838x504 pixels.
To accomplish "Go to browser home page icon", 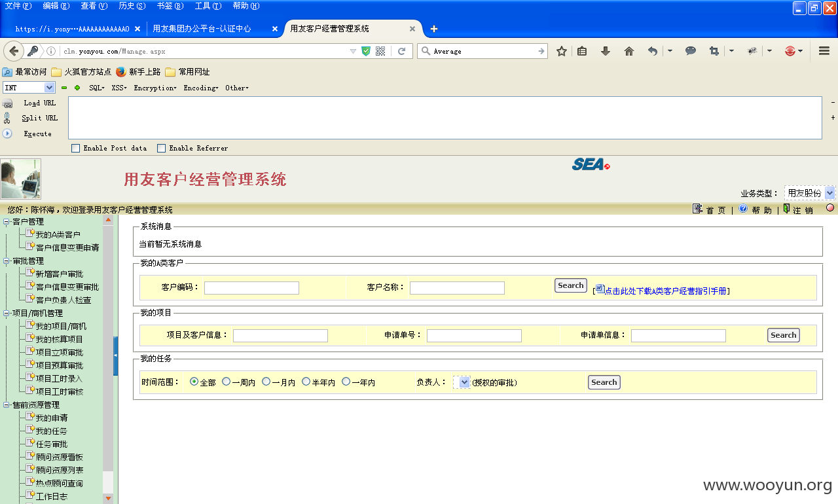I will [x=629, y=51].
